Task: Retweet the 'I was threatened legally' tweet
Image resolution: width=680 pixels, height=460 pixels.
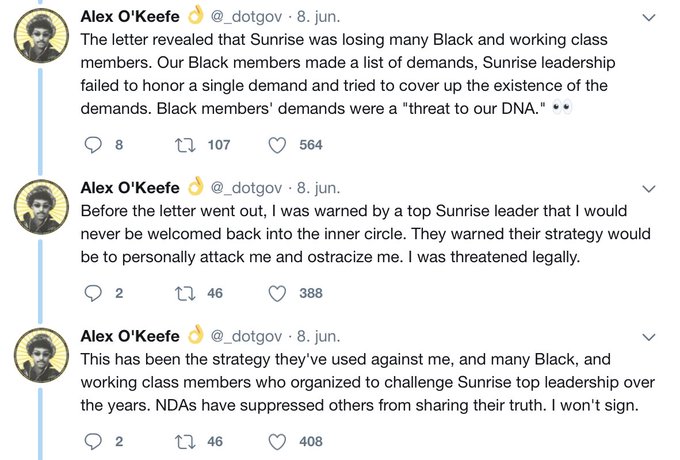Action: click(185, 293)
